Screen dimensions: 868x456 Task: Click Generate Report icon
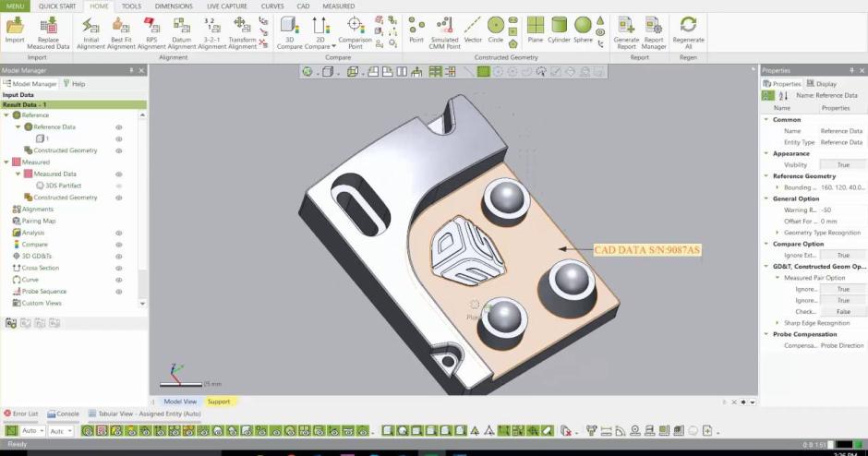627,32
